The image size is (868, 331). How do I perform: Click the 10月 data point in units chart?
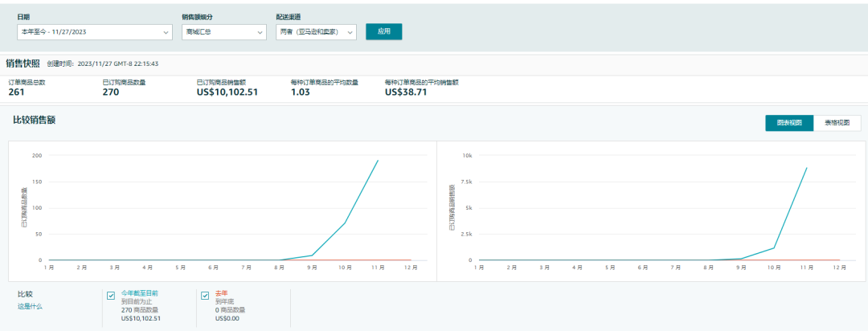tap(345, 223)
